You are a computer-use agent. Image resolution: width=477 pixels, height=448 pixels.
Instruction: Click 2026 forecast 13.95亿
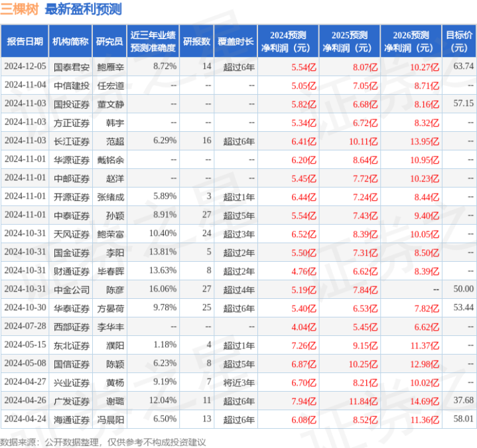(425, 141)
